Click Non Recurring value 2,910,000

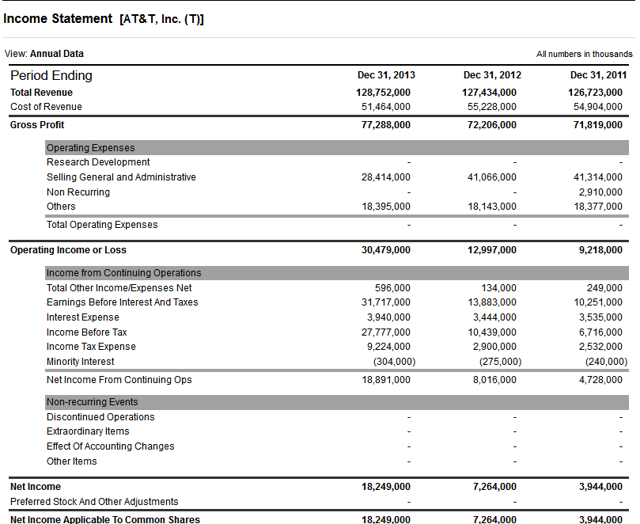click(600, 192)
